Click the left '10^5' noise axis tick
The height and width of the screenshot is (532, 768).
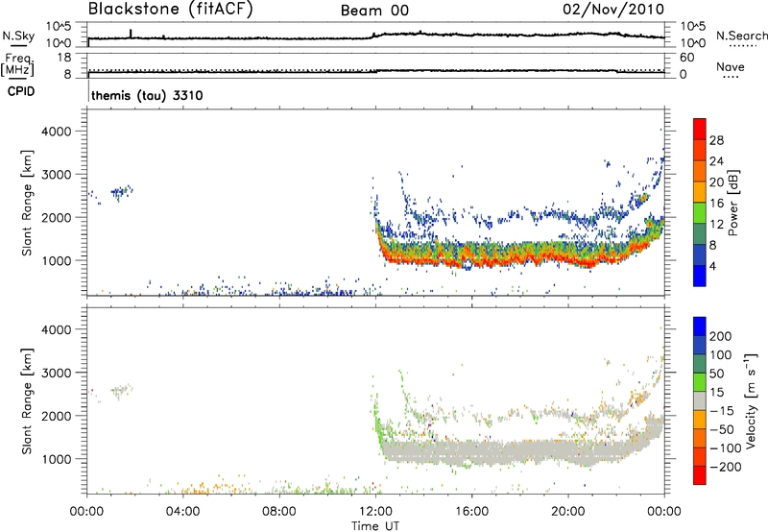(x=59, y=26)
